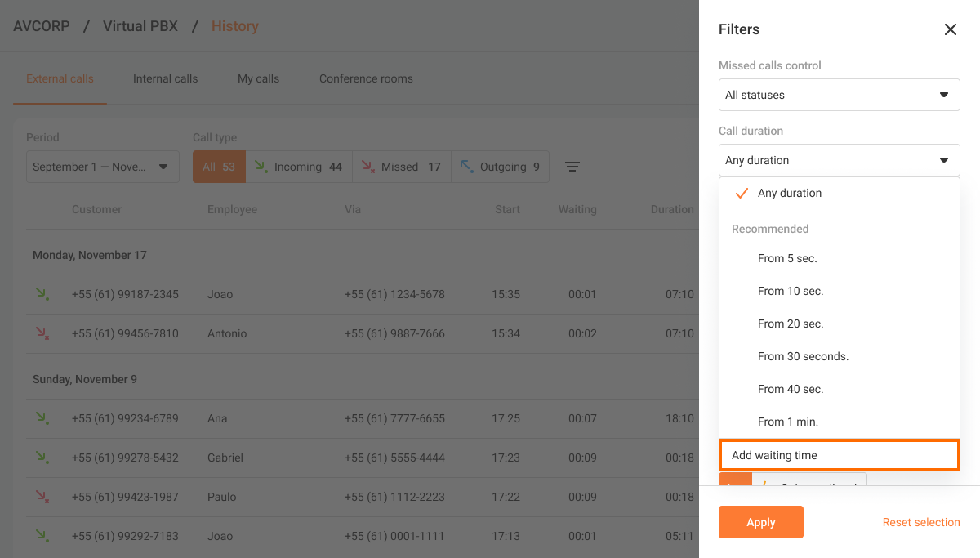Click missed call icon in Antonio row
Screen dimensions: 980x558
click(x=41, y=333)
